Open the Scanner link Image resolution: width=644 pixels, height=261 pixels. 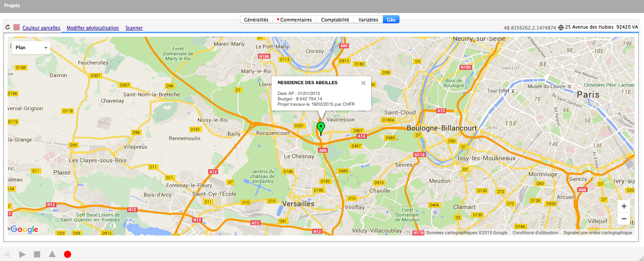134,28
